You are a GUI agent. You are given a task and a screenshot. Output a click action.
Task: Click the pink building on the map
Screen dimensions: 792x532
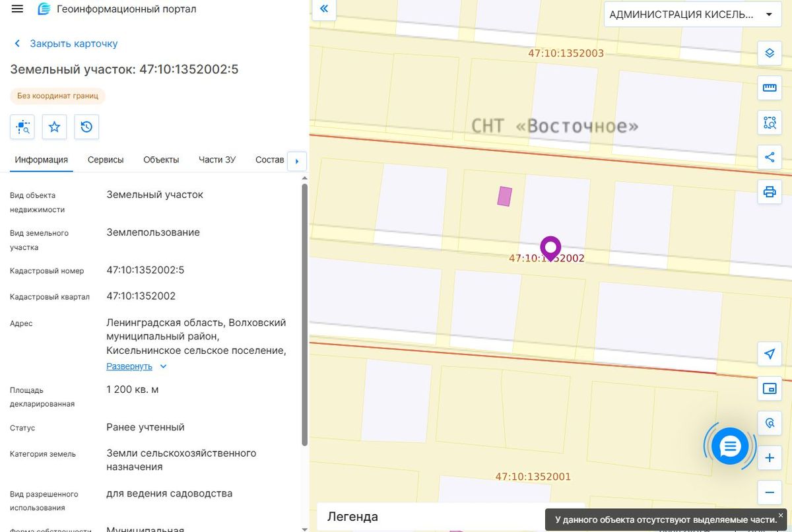tap(504, 196)
